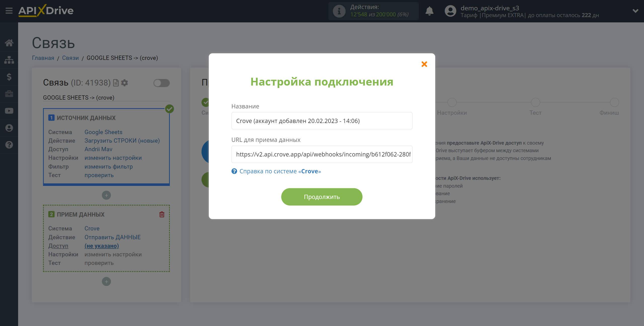644x326 pixels.
Task: Select the 'Связи' breadcrumb menu item
Action: pos(71,58)
